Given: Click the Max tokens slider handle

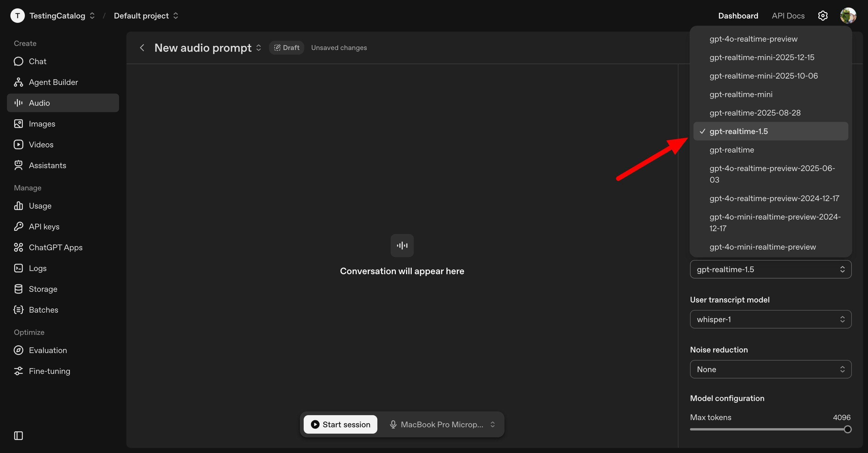Looking at the screenshot, I should pyautogui.click(x=848, y=429).
